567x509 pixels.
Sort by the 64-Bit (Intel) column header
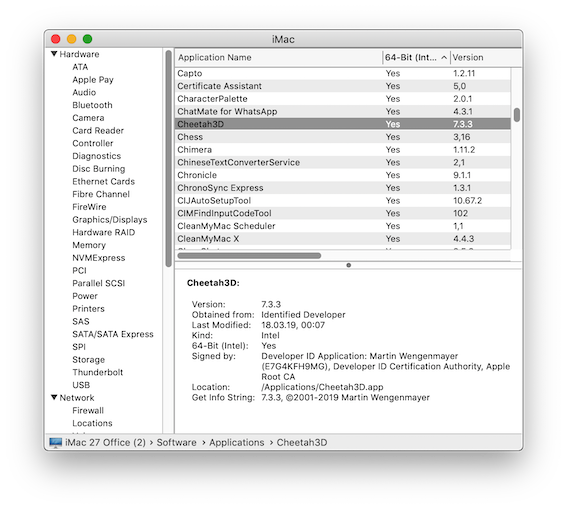[x=416, y=57]
